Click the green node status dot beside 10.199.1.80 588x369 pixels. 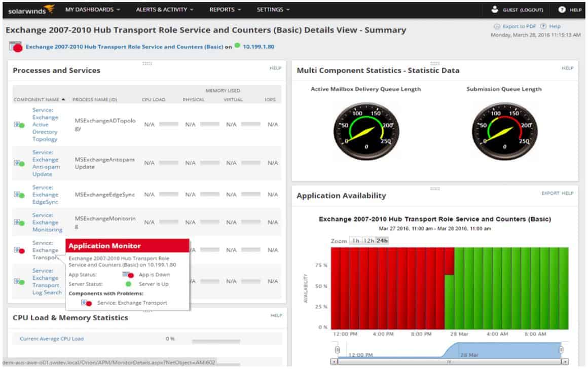point(237,46)
